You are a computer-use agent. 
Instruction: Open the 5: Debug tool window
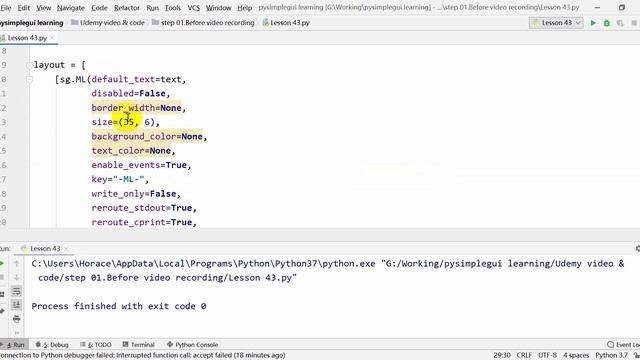(52, 345)
